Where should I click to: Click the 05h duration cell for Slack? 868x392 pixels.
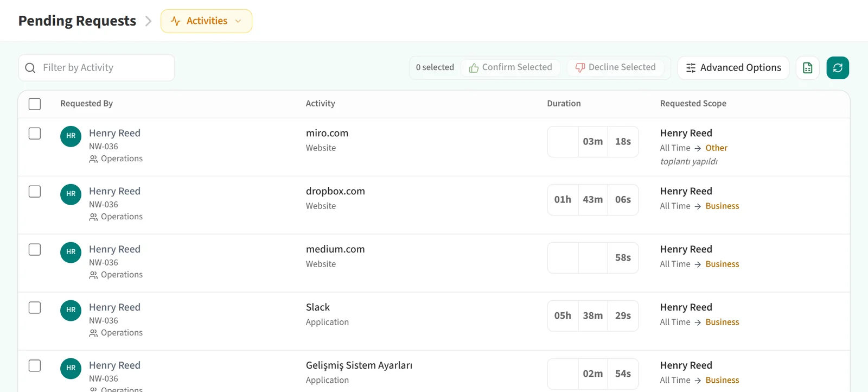(x=563, y=316)
